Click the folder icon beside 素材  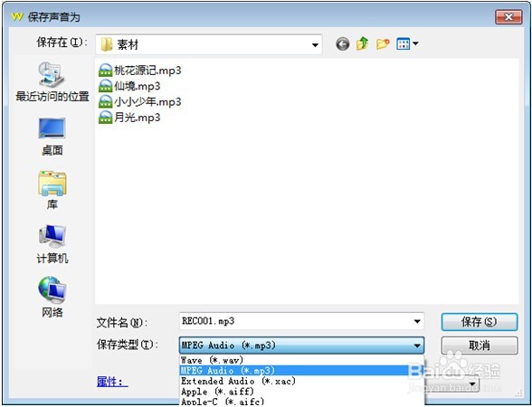[107, 44]
